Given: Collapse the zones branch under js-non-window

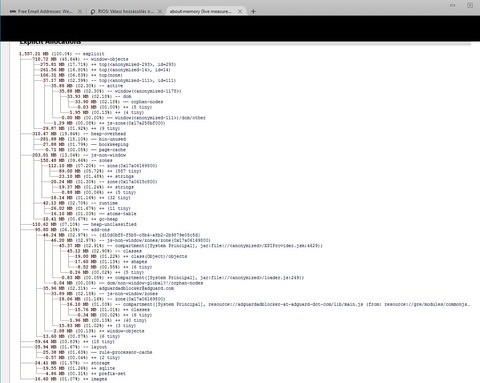Looking at the screenshot, I should coord(76,160).
